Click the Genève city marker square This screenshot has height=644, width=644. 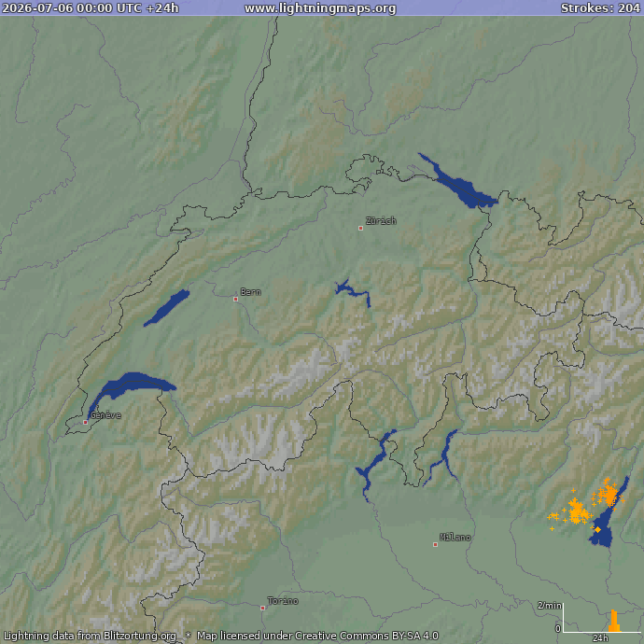point(86,422)
